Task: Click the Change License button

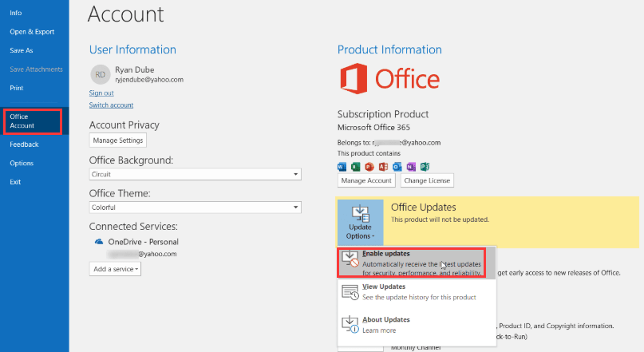Action: 427,180
